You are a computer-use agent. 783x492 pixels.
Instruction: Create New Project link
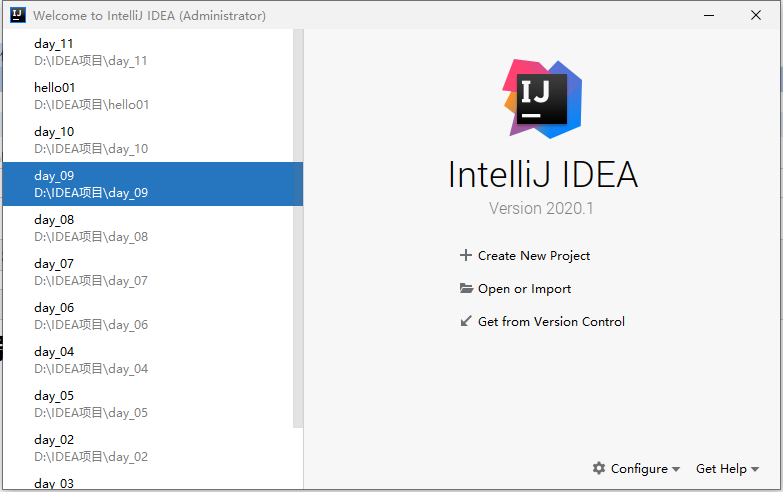click(534, 255)
